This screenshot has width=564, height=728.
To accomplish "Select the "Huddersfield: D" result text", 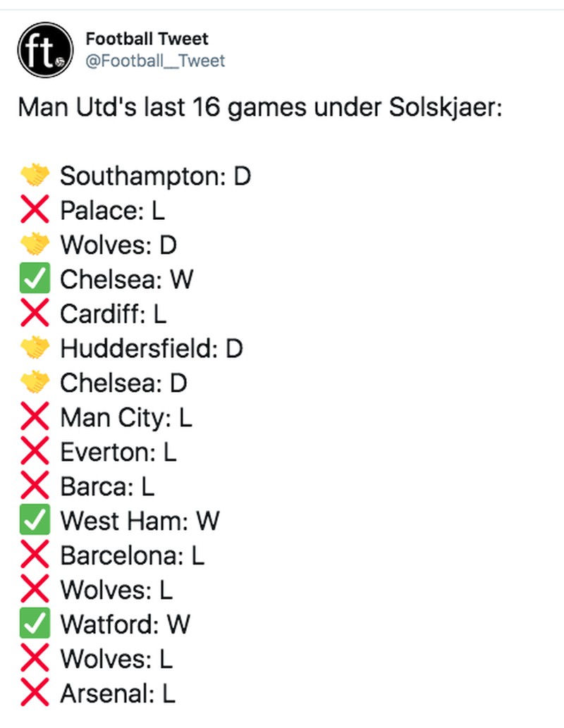I will 152,348.
